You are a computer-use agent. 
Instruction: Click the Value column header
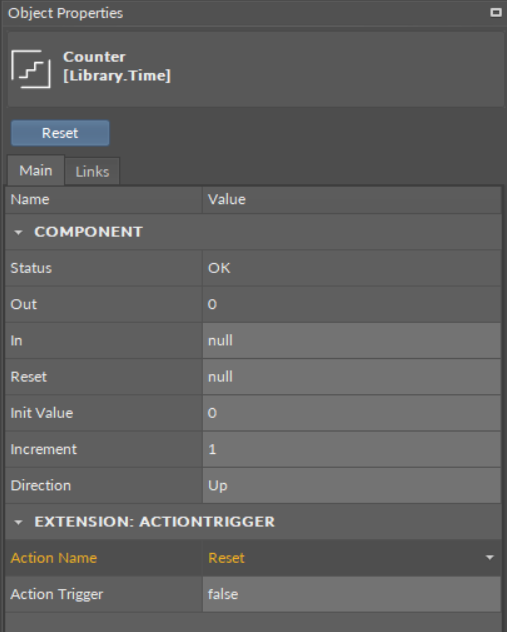352,200
